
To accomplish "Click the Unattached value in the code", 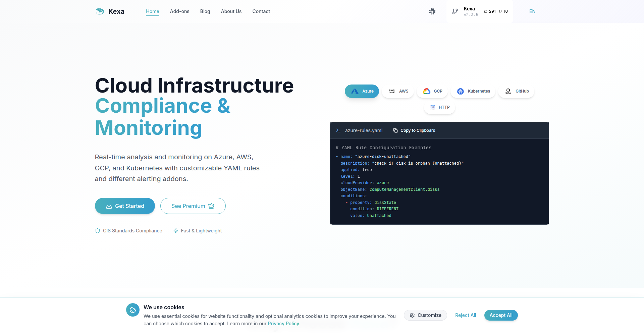I will [x=379, y=216].
